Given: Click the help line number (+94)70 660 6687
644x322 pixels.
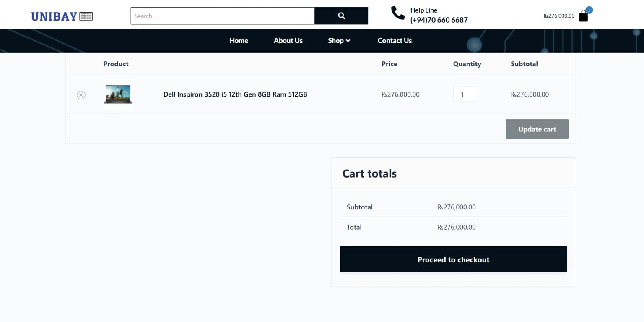Looking at the screenshot, I should tap(439, 20).
